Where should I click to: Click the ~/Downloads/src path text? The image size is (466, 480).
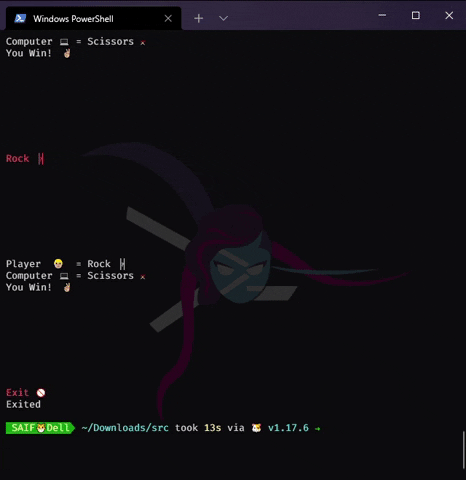click(125, 428)
